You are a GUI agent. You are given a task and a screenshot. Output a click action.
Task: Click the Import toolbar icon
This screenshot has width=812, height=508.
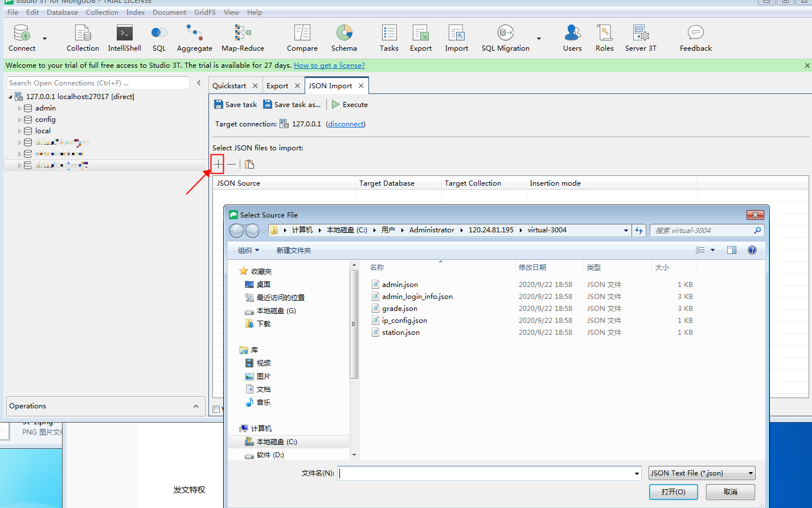point(457,38)
